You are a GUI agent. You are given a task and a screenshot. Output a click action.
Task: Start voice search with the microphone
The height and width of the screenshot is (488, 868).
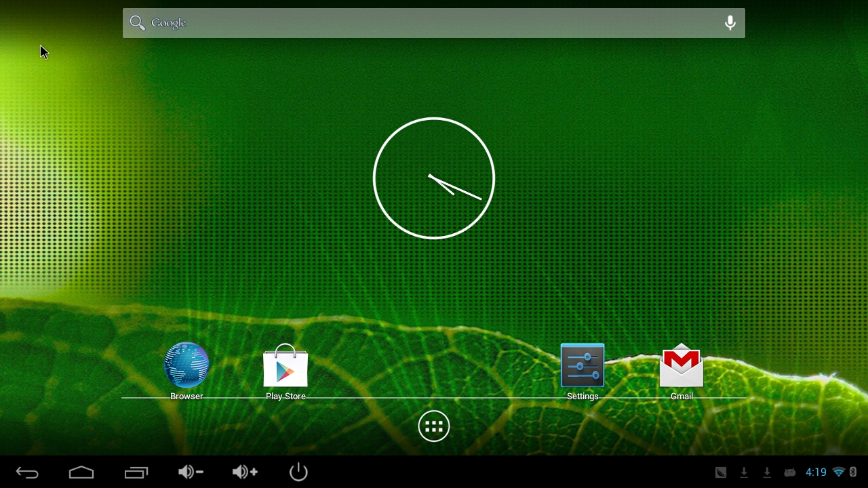730,23
